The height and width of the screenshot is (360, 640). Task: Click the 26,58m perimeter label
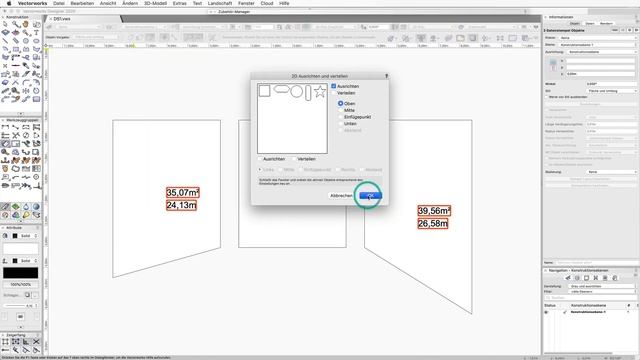pyautogui.click(x=433, y=224)
